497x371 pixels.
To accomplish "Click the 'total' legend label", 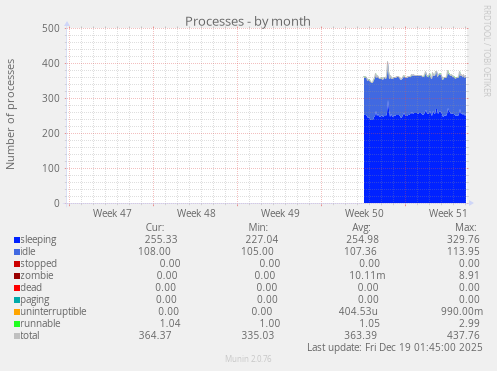I will click(30, 335).
